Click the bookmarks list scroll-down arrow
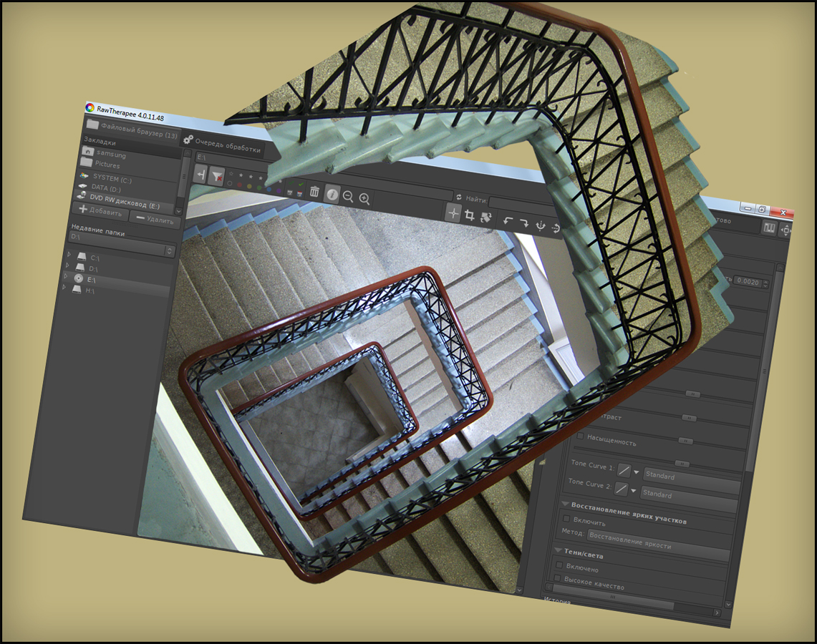 point(179,211)
